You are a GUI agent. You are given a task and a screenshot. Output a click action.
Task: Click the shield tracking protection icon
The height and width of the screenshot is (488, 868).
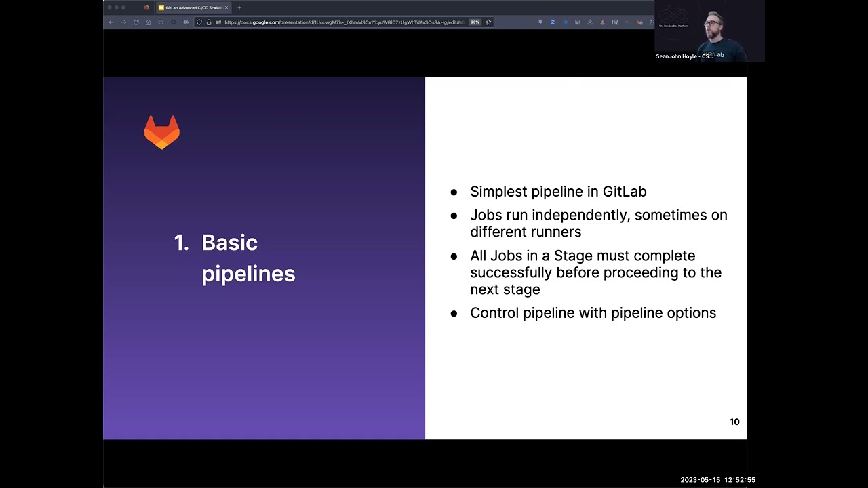199,22
